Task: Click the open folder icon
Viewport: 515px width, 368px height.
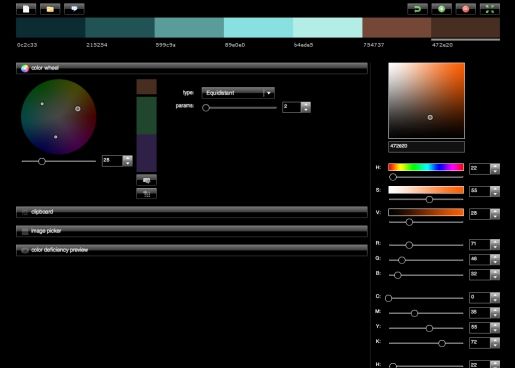Action: coord(50,9)
